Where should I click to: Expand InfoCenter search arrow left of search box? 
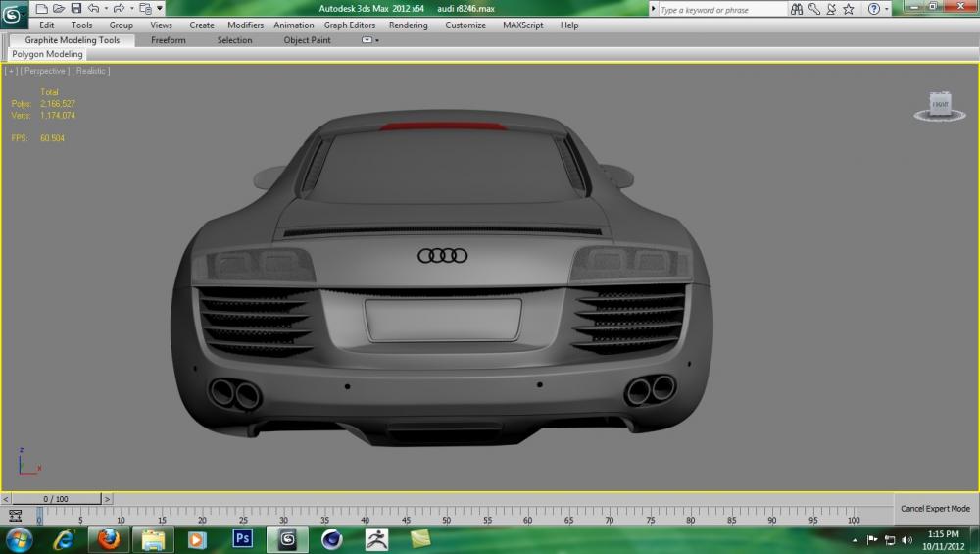[x=653, y=10]
